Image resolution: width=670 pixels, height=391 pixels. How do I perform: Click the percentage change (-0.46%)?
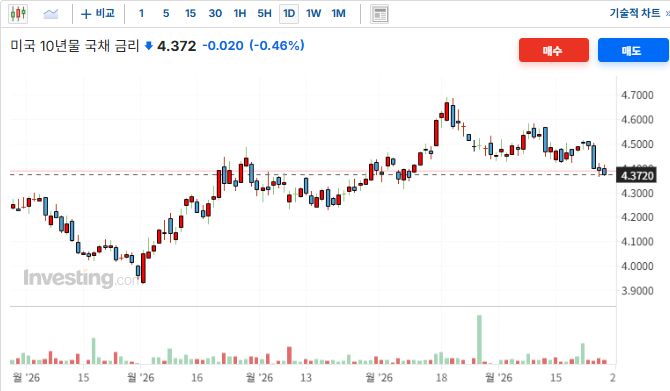point(277,45)
